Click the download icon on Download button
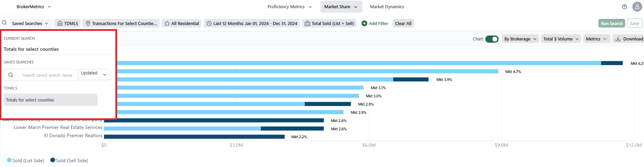Image resolution: width=644 pixels, height=167 pixels. 618,39
